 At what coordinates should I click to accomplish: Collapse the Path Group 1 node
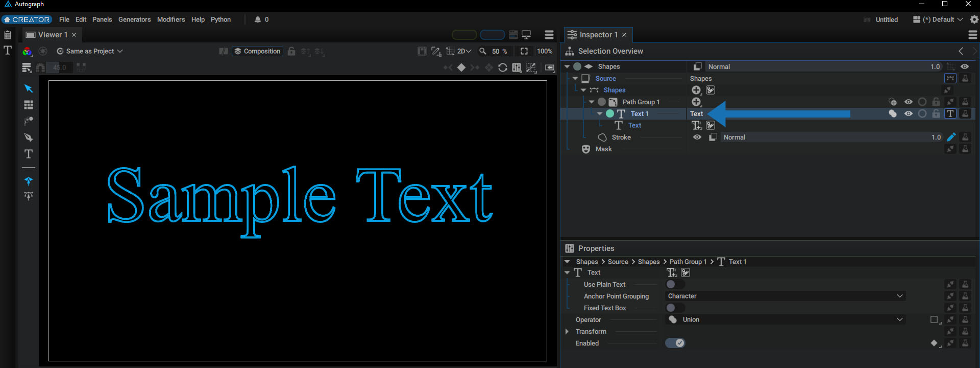coord(592,102)
